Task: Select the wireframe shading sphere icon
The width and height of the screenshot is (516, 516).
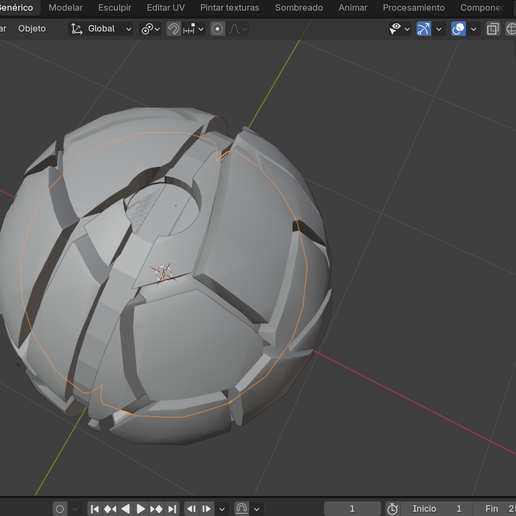Action: point(511,29)
